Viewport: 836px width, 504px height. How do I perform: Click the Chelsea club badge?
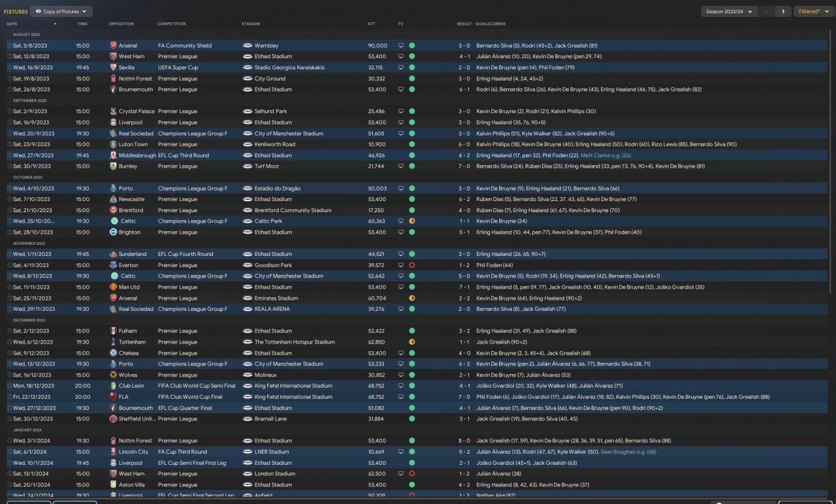[x=114, y=353]
